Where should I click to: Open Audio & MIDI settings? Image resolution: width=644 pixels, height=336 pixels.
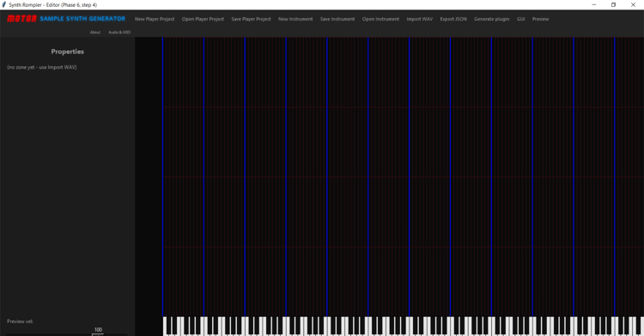pyautogui.click(x=119, y=32)
